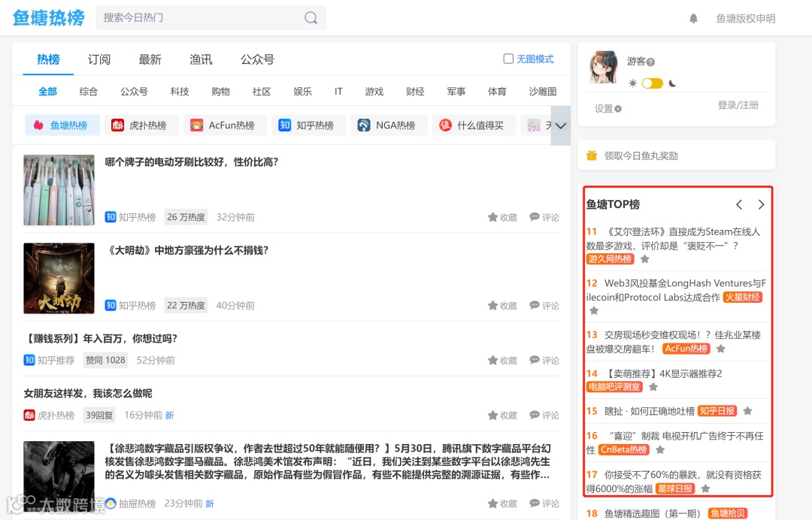Open the top-level 公众号 tab
This screenshot has height=520, width=812.
(257, 59)
